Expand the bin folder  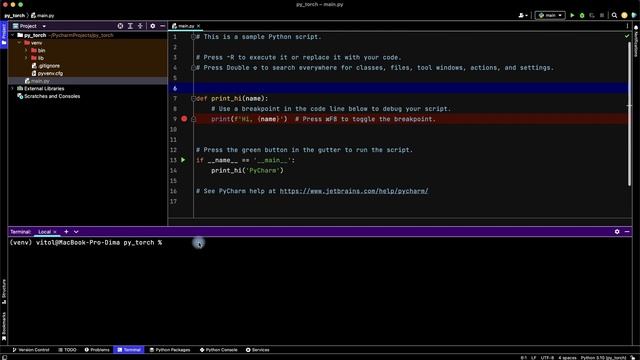[x=27, y=51]
